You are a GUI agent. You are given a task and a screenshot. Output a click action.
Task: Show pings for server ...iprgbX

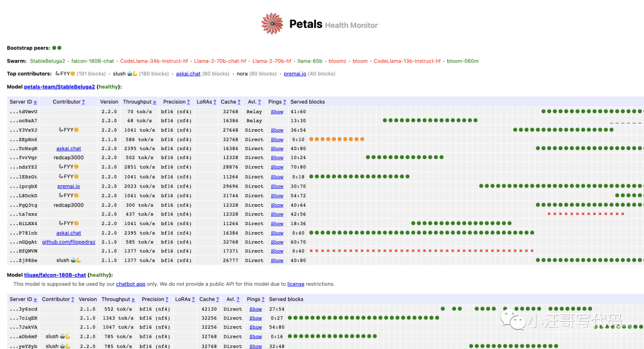point(277,186)
